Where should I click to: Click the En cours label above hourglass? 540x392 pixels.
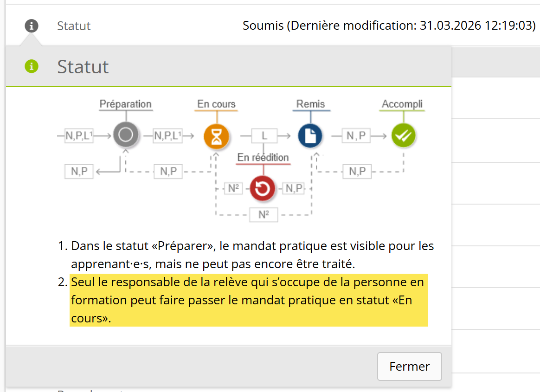point(216,104)
